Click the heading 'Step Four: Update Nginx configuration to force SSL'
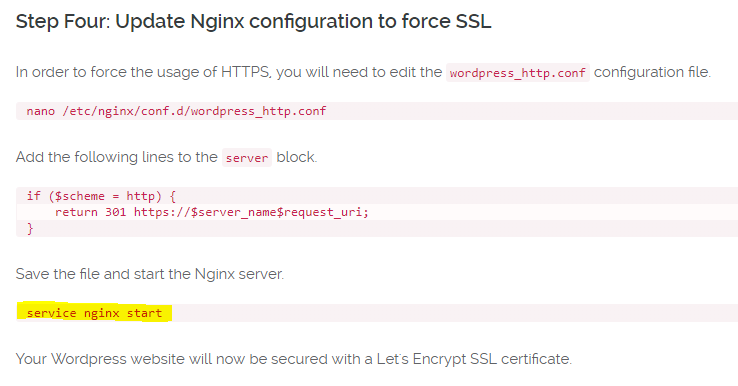The width and height of the screenshot is (738, 386). click(x=253, y=22)
